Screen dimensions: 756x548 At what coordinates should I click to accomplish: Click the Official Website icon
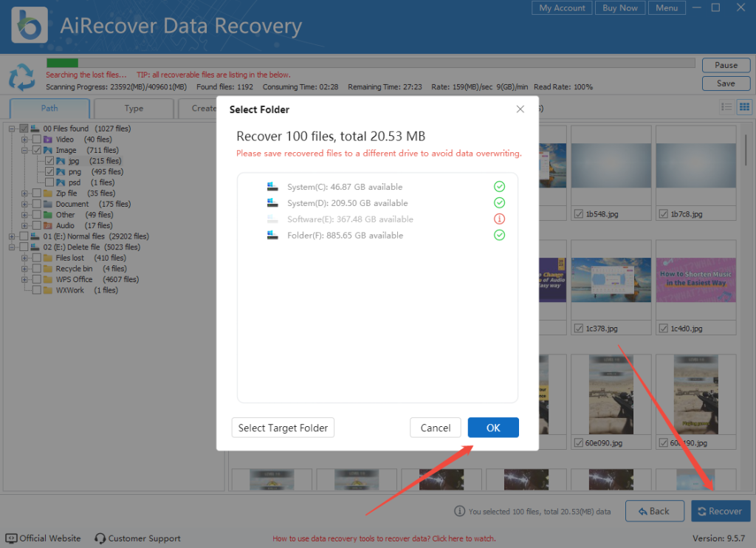tap(11, 538)
